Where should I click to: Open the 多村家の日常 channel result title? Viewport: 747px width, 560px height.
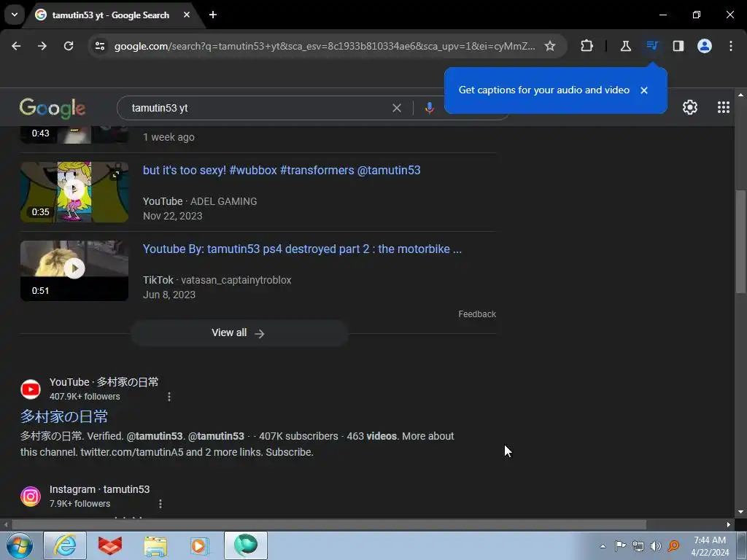[64, 416]
